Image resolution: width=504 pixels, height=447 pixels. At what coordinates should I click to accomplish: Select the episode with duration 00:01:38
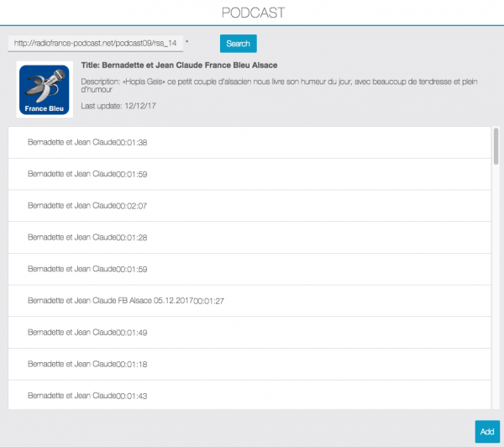pyautogui.click(x=87, y=142)
